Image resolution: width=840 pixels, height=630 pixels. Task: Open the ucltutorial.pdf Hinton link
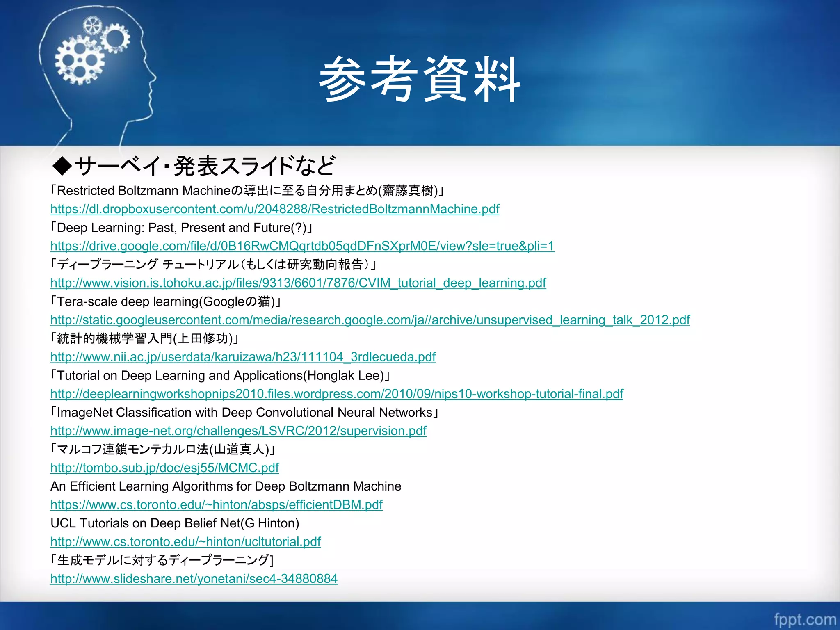(x=185, y=541)
